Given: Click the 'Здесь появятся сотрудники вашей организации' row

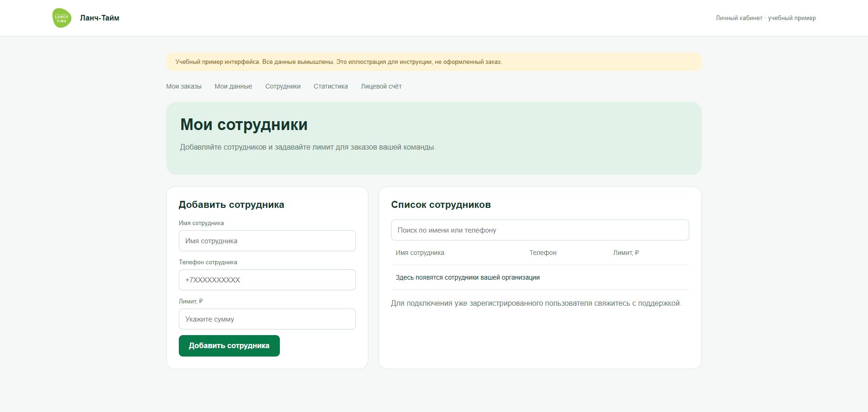Looking at the screenshot, I should coord(540,277).
